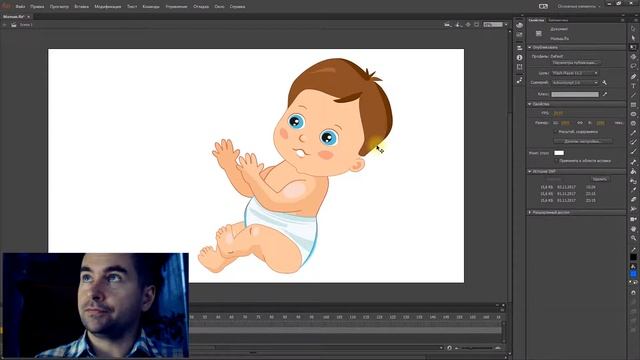Open the Основные элементы workspace dropdown
The image size is (640, 360).
point(579,7)
